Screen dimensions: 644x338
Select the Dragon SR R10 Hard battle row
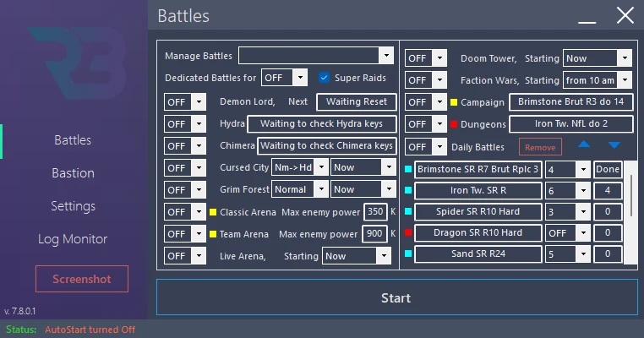point(478,233)
